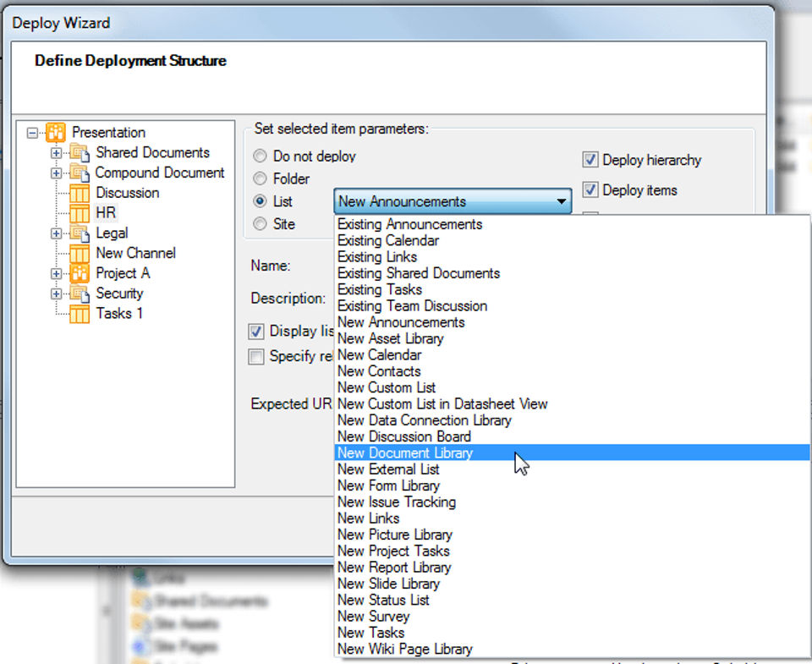The width and height of the screenshot is (812, 664).
Task: Pick New Data Connection Library option
Action: click(573, 420)
